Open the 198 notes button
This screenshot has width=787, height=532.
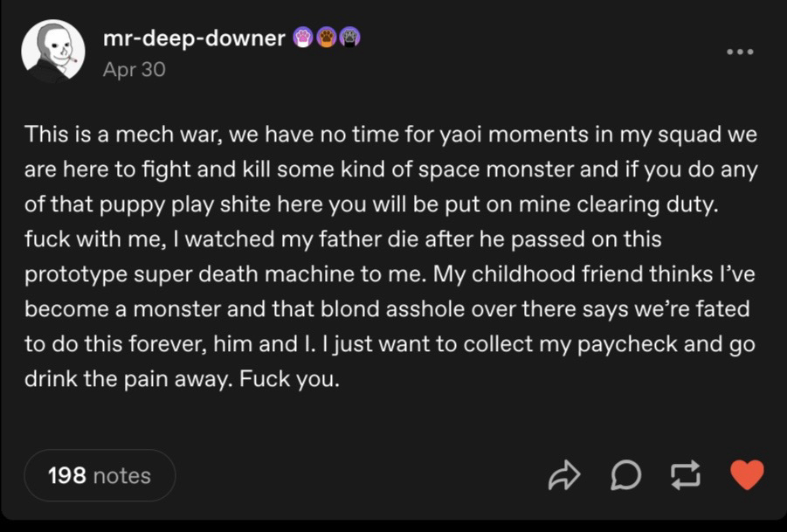100,475
